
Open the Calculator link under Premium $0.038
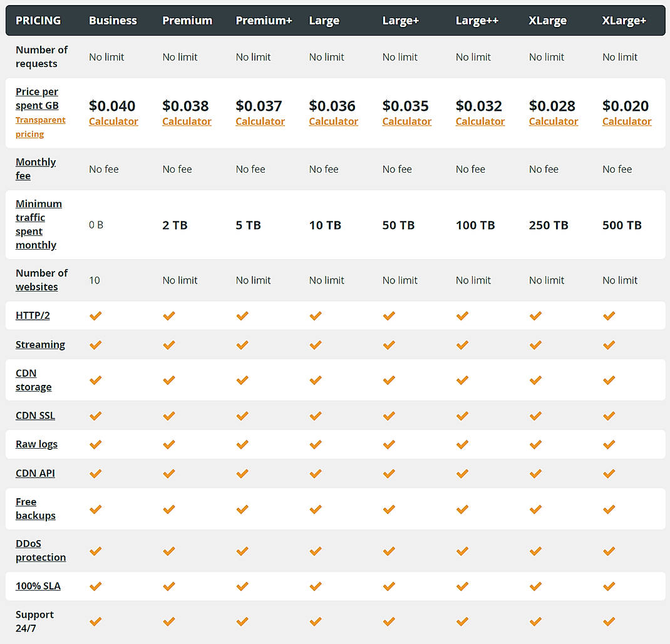tap(187, 121)
